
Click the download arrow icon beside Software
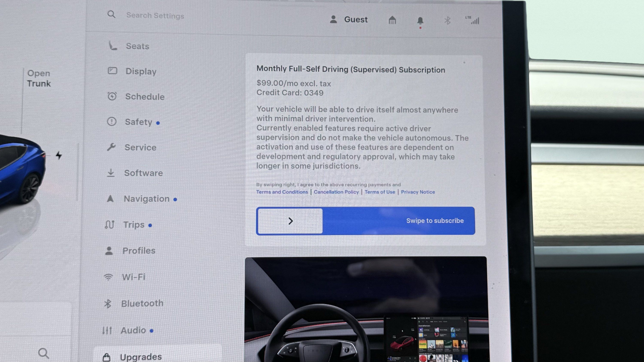coord(111,173)
